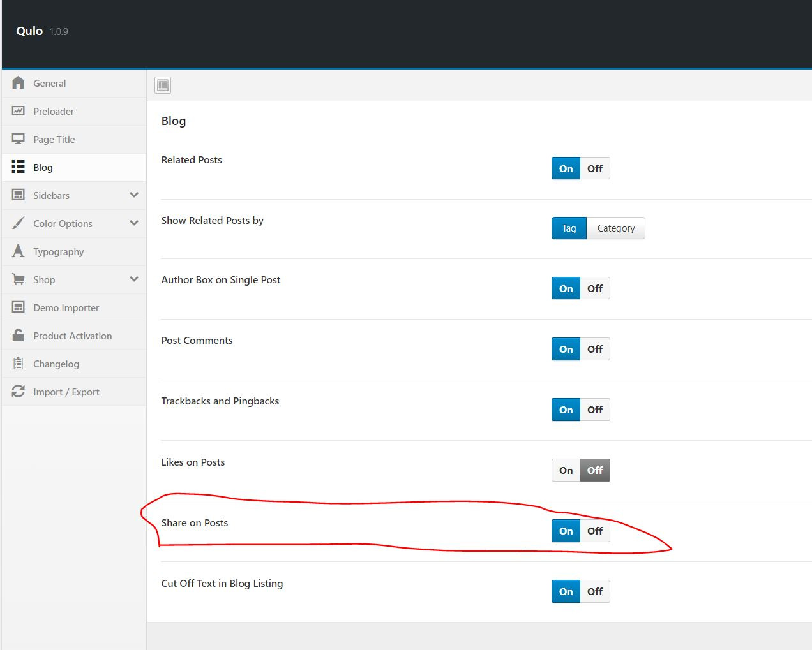This screenshot has height=650, width=812.
Task: Turn Related Posts on
Action: pos(566,168)
